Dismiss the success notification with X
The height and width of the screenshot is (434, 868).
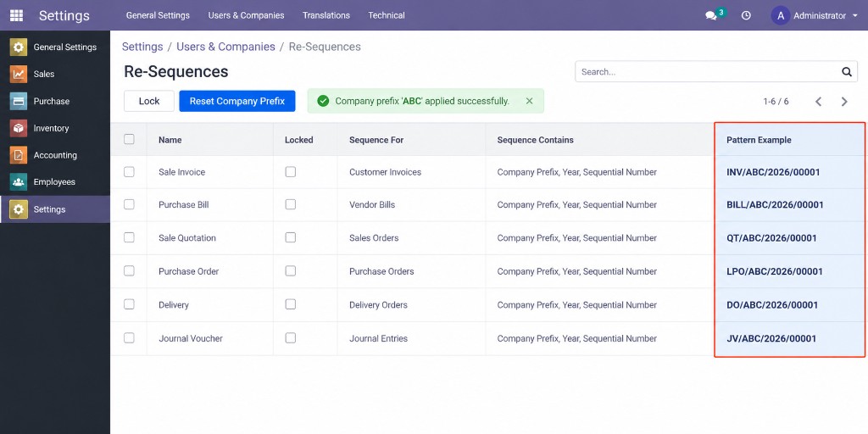click(529, 101)
